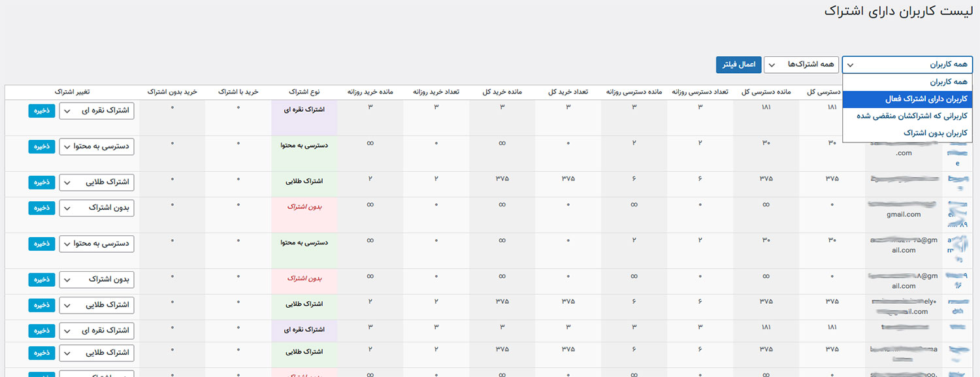This screenshot has width=980, height=377.
Task: Click 'ذخیره' button in the sixth row
Action: (x=42, y=279)
